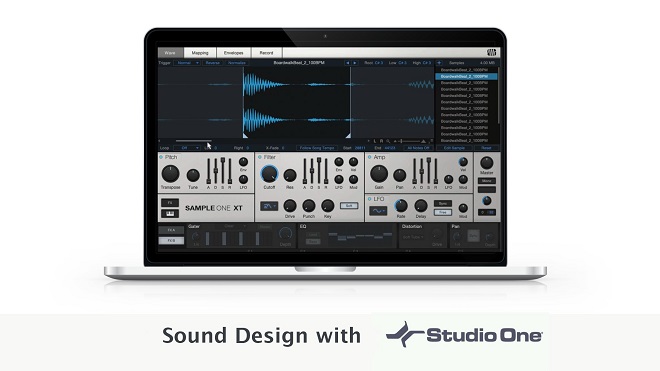Toggle the Pitch section power LED
This screenshot has width=660, height=371.
coord(161,157)
